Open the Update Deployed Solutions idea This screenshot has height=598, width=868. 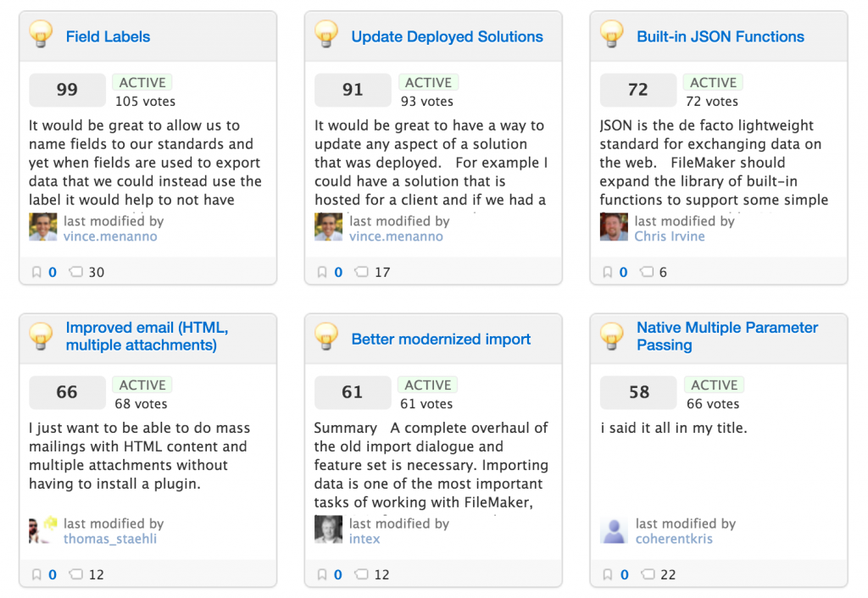coord(447,36)
